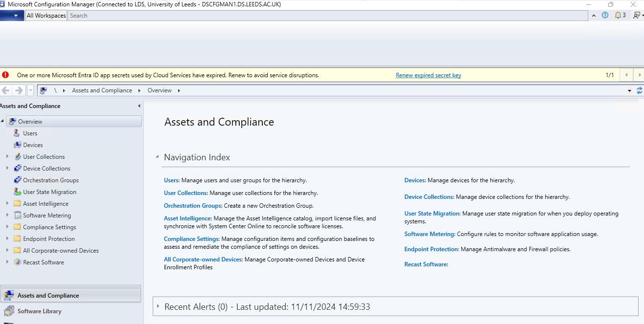Collapse the Navigation Index section
644x324 pixels.
157,157
